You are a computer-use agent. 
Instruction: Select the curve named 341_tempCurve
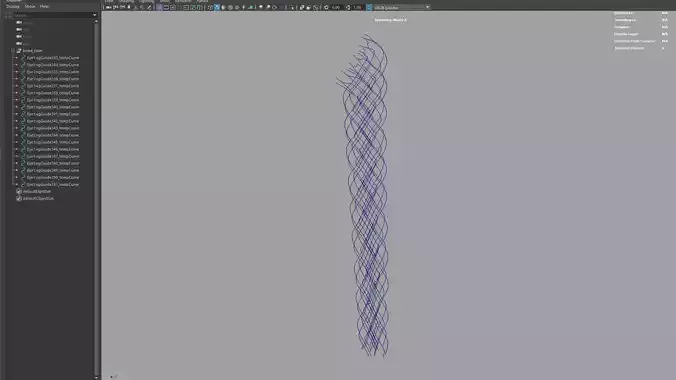click(53, 114)
